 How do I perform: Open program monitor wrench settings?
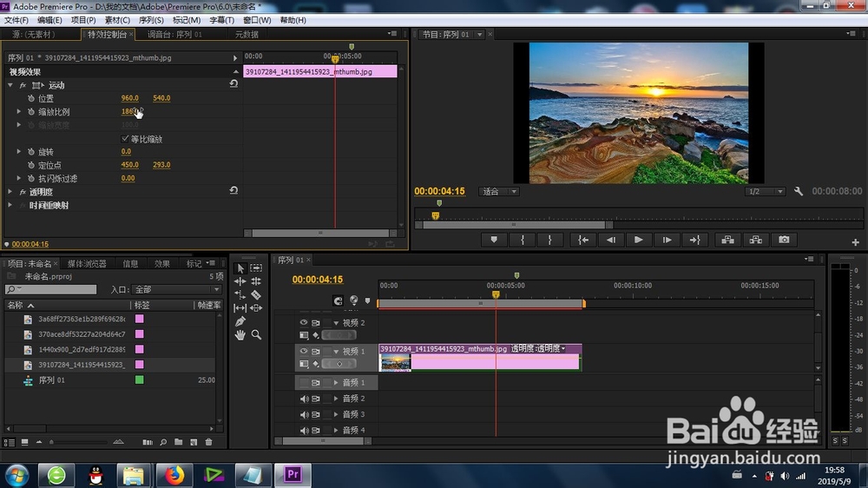(x=799, y=191)
